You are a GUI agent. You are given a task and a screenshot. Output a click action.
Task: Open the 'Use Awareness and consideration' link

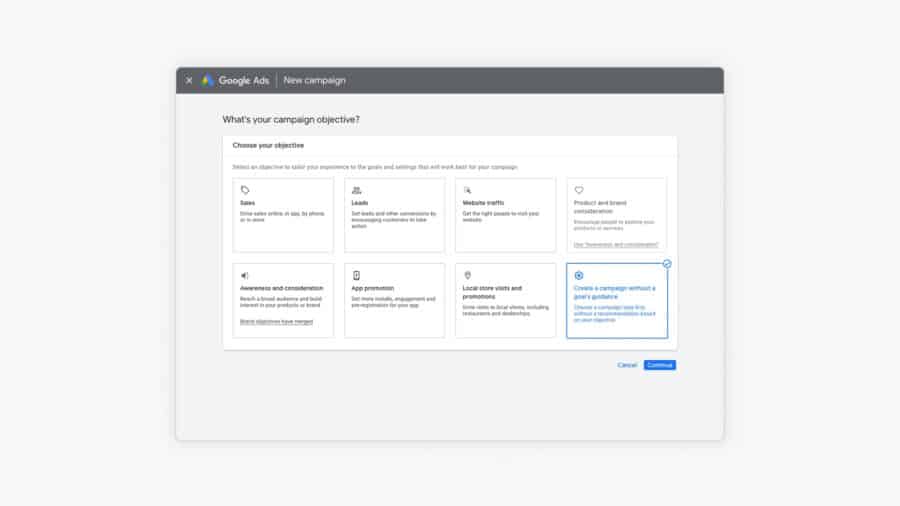(x=616, y=244)
